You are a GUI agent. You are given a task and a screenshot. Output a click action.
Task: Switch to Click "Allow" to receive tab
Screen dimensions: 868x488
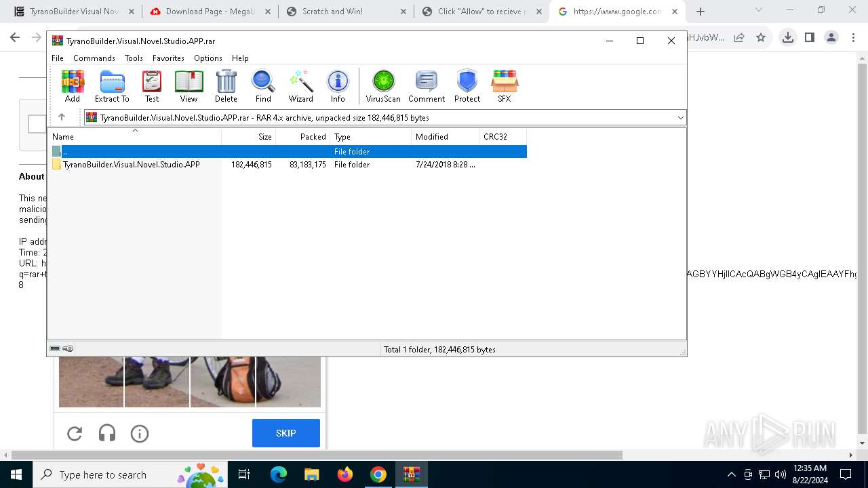click(x=481, y=12)
